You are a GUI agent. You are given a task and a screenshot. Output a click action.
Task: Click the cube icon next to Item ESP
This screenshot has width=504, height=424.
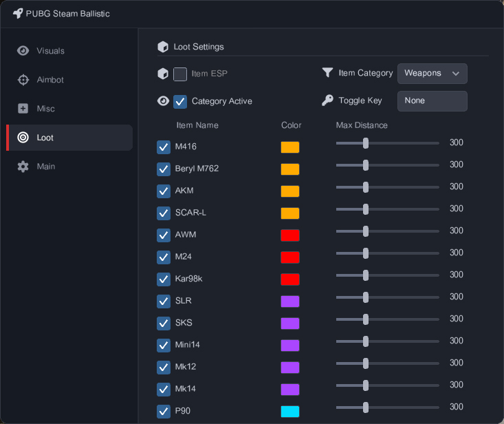click(163, 74)
